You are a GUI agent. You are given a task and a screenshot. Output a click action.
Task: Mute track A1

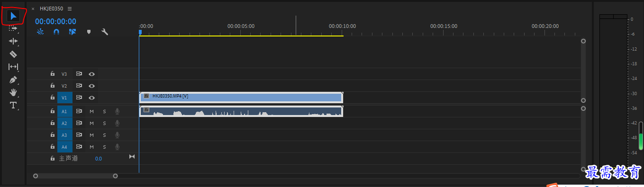(x=92, y=111)
